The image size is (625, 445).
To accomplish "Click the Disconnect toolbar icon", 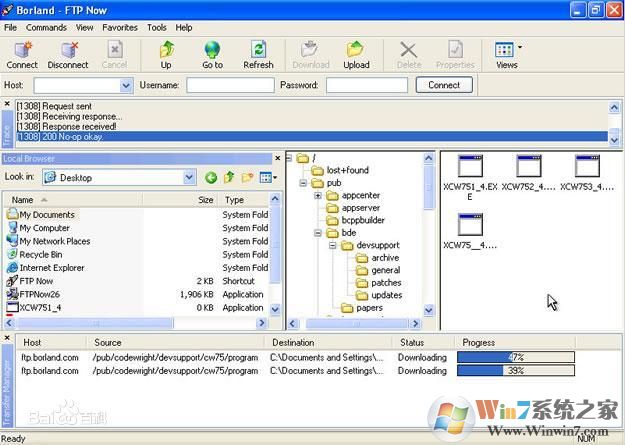I will click(68, 54).
